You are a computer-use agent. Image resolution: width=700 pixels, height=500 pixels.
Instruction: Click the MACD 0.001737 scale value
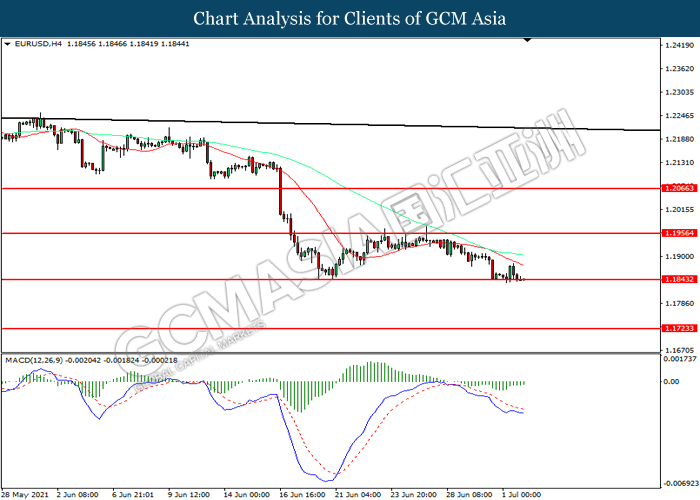[680, 359]
